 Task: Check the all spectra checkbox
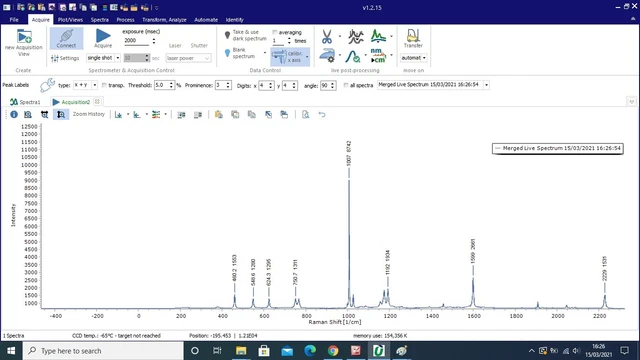tap(346, 85)
